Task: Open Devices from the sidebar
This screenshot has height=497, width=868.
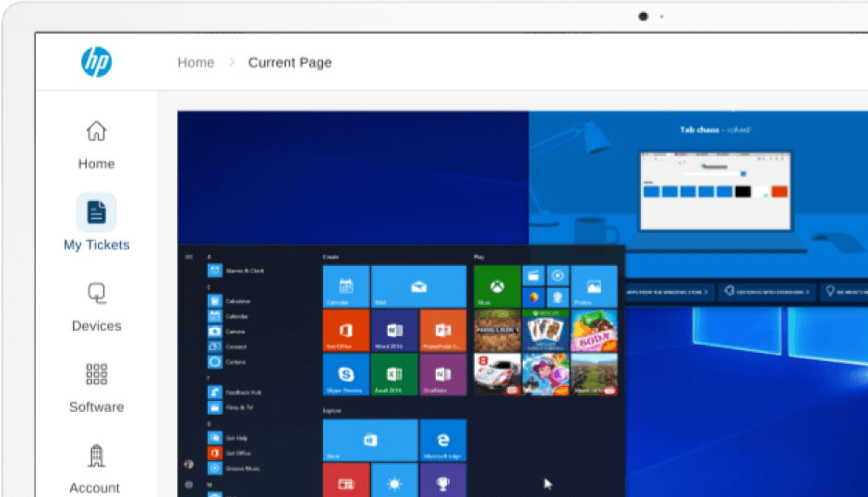Action: (x=96, y=308)
